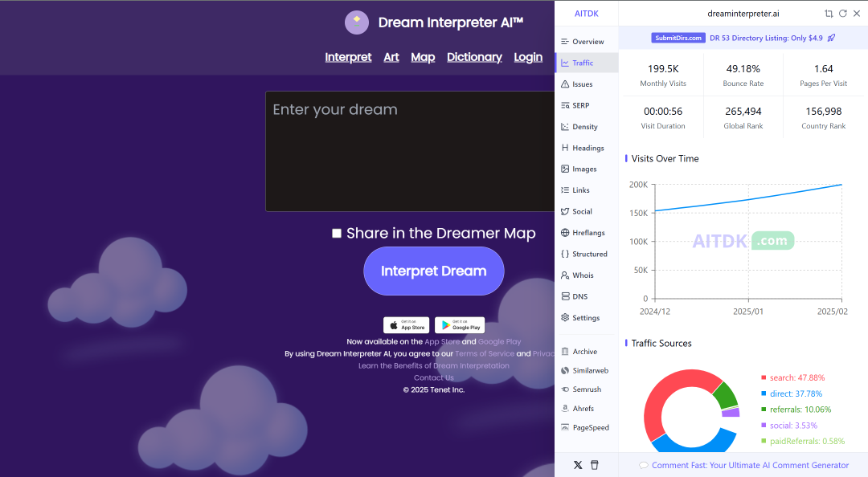Open the Terms of Service link

point(485,353)
